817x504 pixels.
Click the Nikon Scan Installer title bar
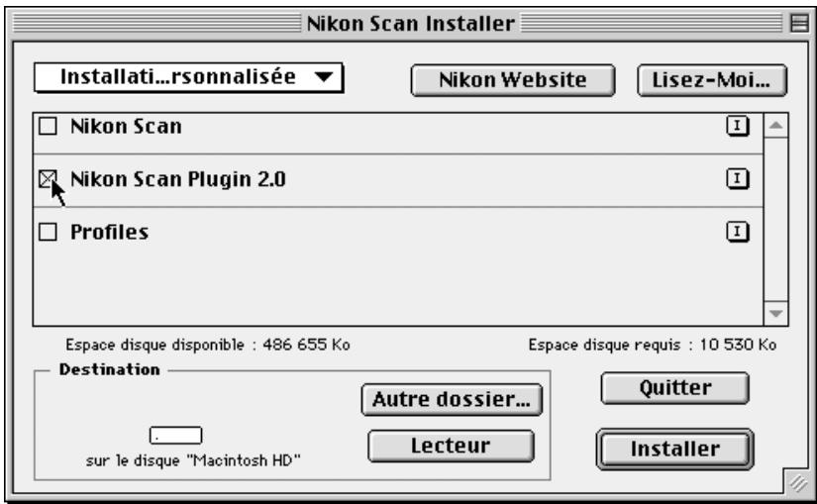pyautogui.click(x=410, y=24)
